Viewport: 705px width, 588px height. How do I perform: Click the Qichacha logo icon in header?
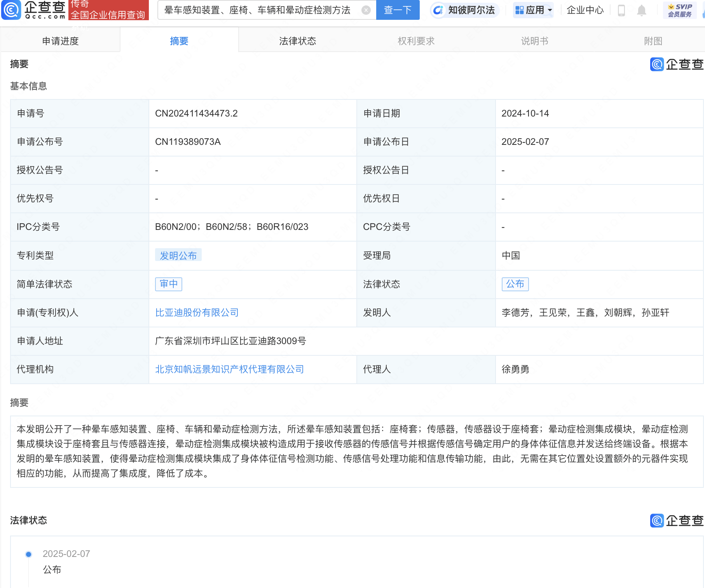click(x=11, y=10)
